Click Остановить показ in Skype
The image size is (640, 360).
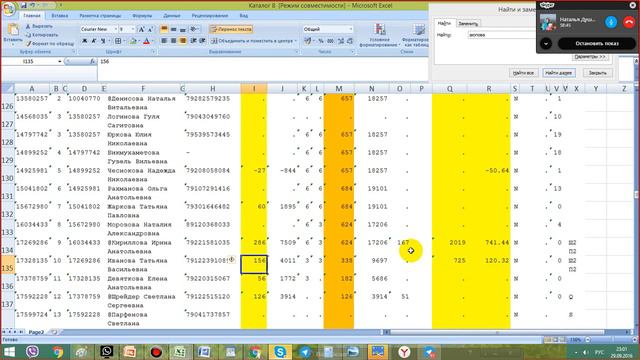597,43
